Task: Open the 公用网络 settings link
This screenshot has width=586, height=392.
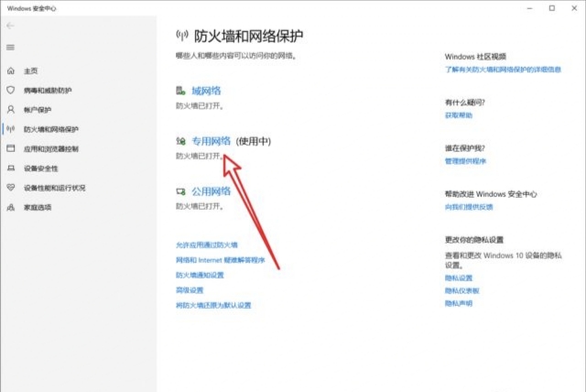Action: (212, 191)
